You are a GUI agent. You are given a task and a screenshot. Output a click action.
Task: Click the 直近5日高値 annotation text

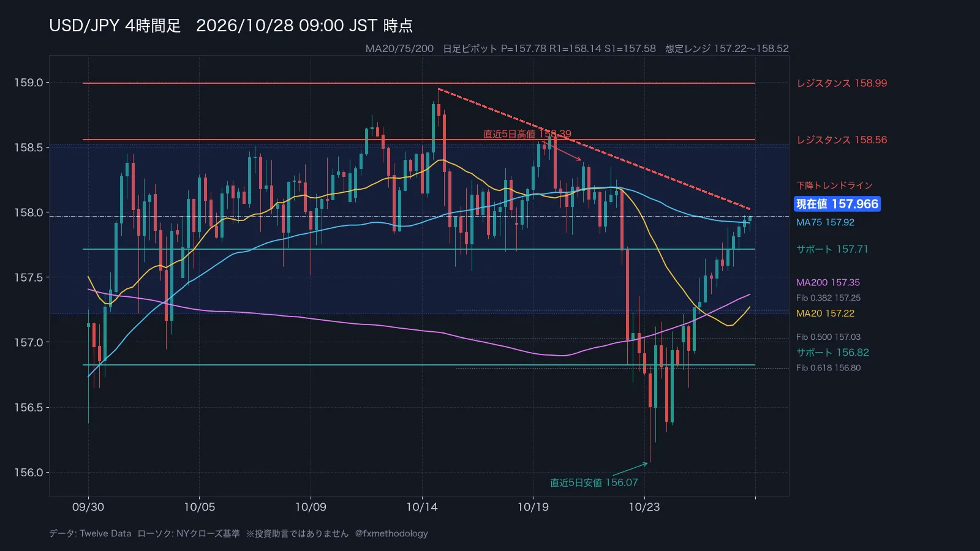509,134
